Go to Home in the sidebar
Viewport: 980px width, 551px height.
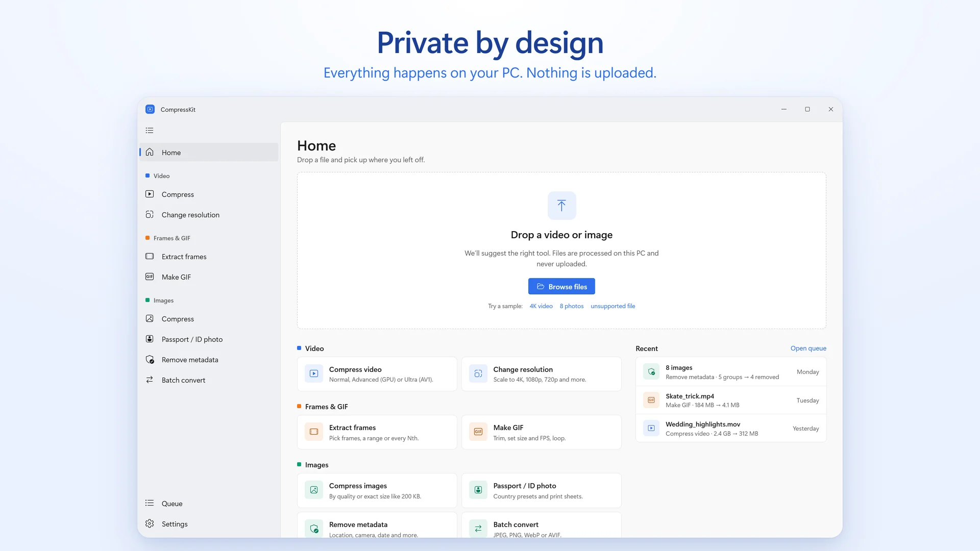click(209, 152)
